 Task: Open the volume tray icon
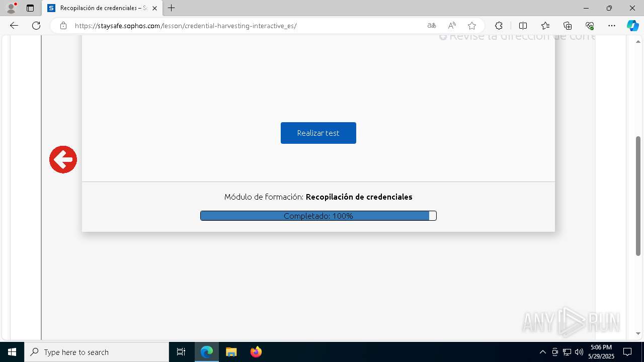coord(579,352)
